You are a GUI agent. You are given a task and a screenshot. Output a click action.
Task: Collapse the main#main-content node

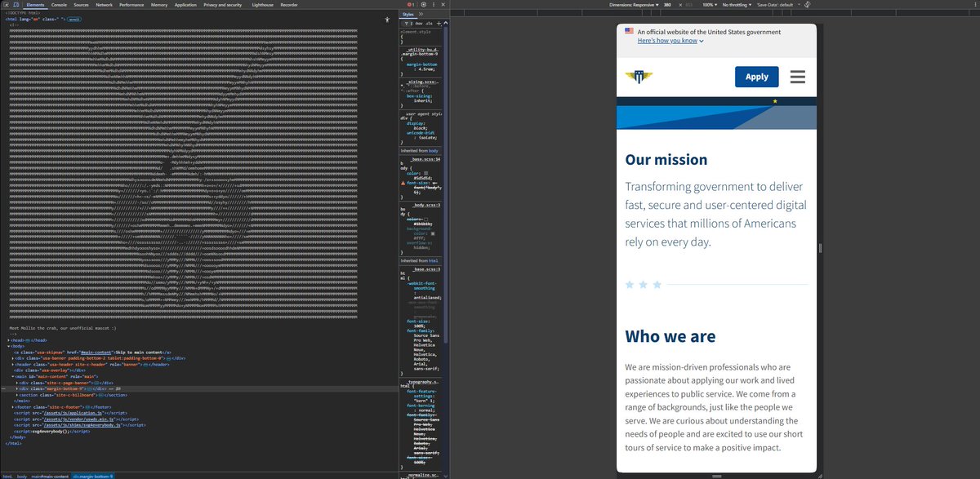[13, 376]
